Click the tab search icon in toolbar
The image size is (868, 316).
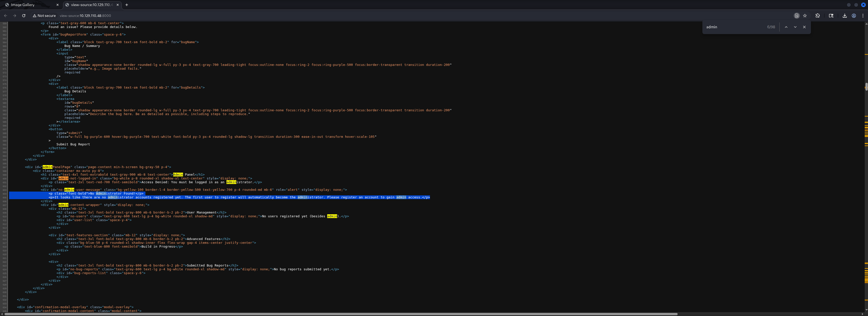pos(831,15)
